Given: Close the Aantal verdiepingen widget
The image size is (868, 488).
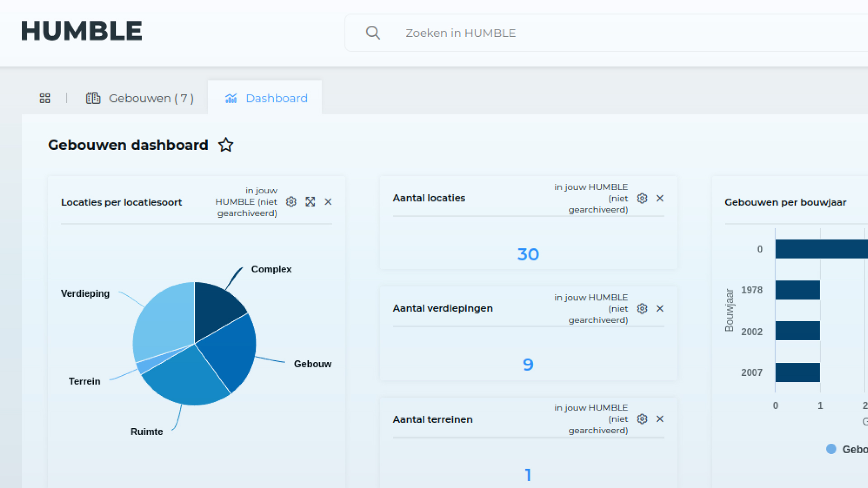Looking at the screenshot, I should click(x=660, y=309).
